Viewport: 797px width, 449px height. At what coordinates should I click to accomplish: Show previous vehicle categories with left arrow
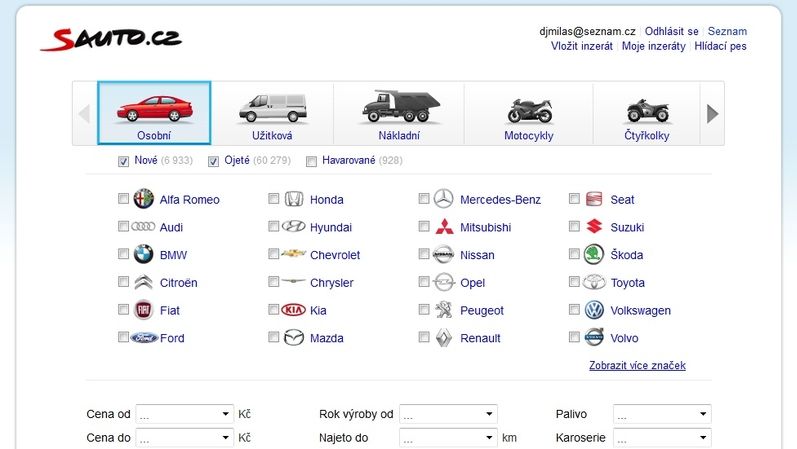(84, 113)
